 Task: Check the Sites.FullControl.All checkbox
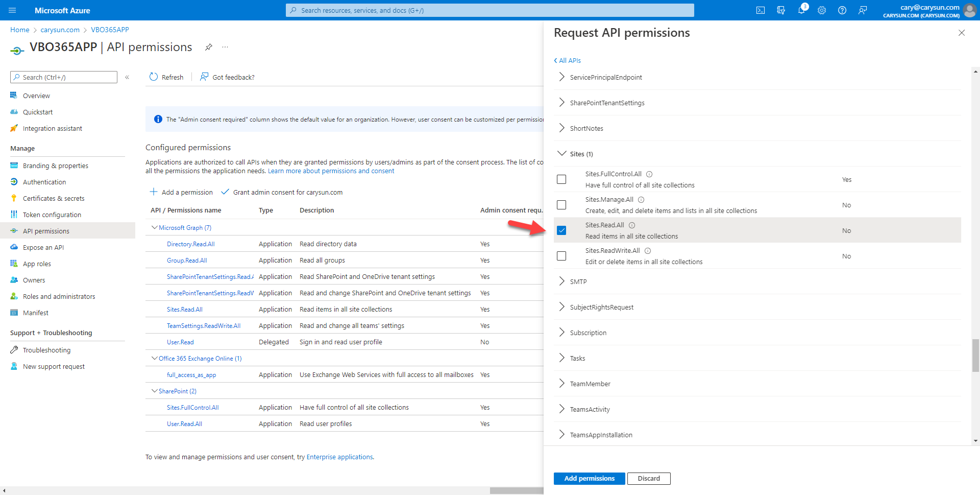561,179
